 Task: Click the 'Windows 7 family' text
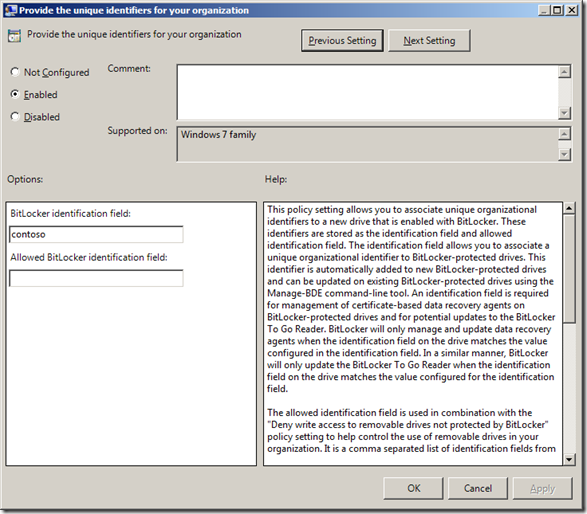pyautogui.click(x=219, y=135)
